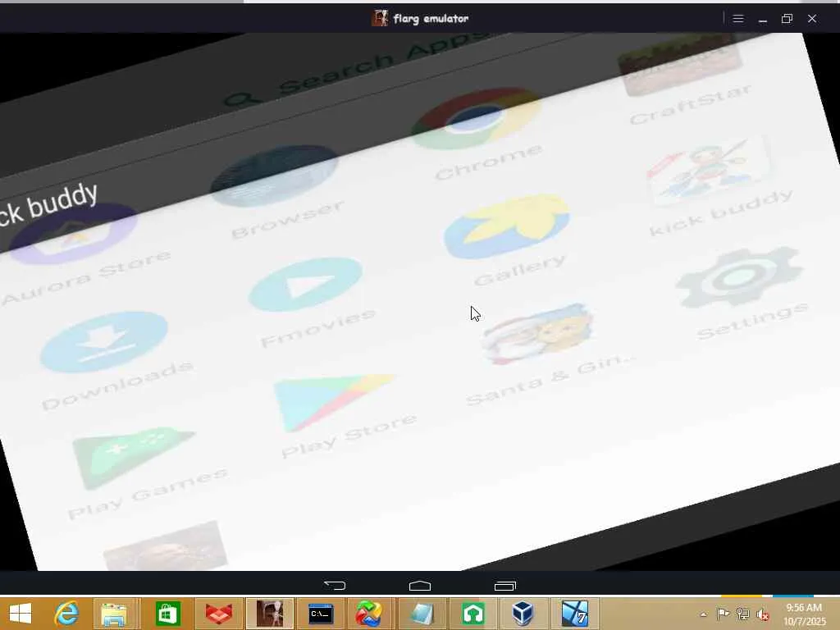Open the Aurora Store app
Screen dimensions: 840x630
click(72, 234)
